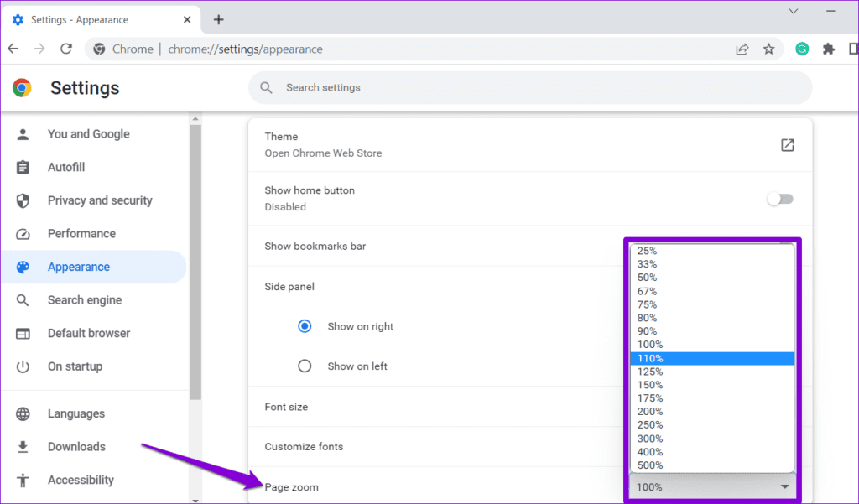Open Languages settings section
The height and width of the screenshot is (504, 859).
pos(93,413)
